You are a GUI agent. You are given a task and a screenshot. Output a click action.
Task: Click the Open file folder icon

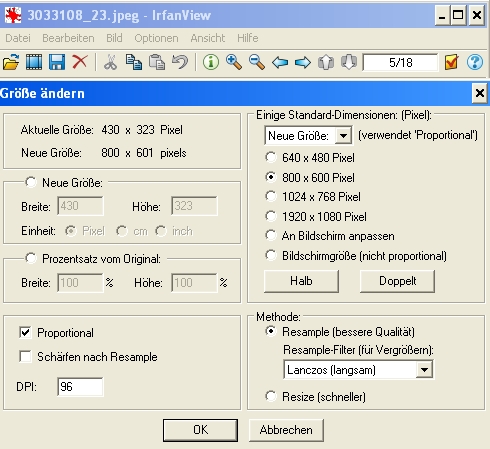point(11,62)
